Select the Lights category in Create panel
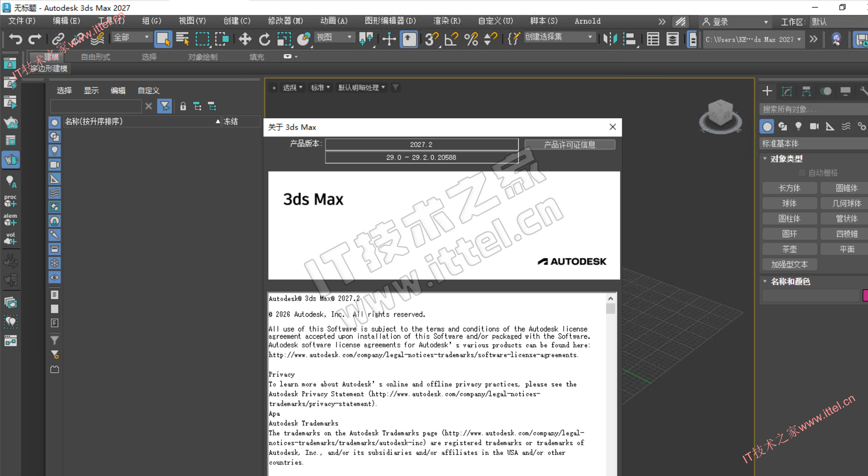Screen dimensions: 868x476 tap(799, 127)
